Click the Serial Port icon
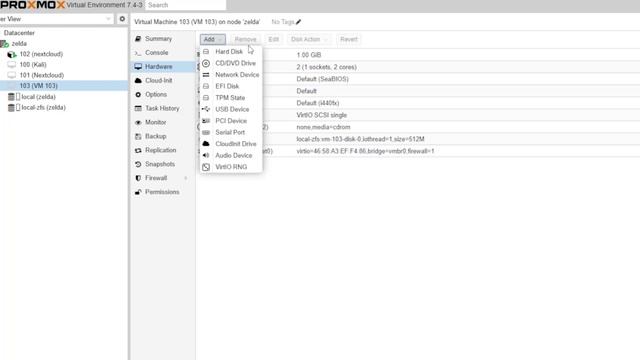The width and height of the screenshot is (640, 360). 206,132
